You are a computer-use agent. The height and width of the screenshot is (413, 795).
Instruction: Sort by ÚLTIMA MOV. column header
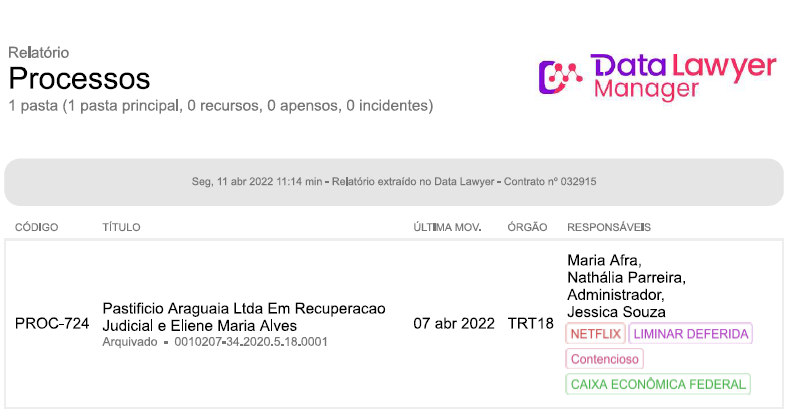(448, 228)
